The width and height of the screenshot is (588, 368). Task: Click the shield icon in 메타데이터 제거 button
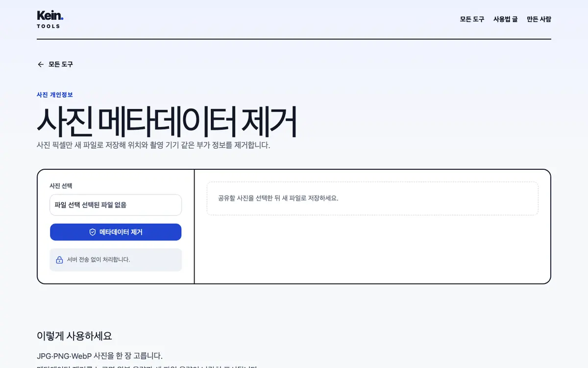93,232
